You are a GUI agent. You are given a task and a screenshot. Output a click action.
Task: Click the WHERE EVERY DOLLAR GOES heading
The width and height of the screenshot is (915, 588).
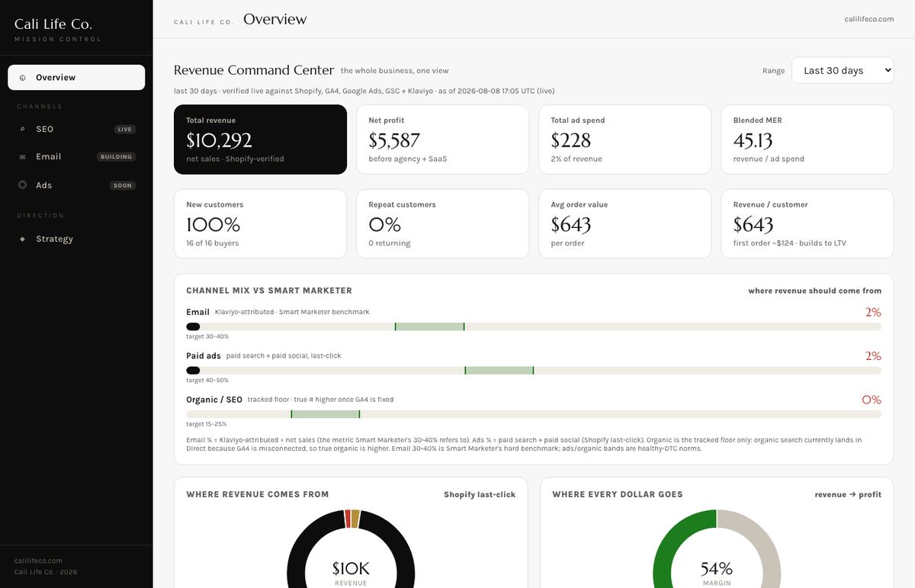tap(618, 494)
